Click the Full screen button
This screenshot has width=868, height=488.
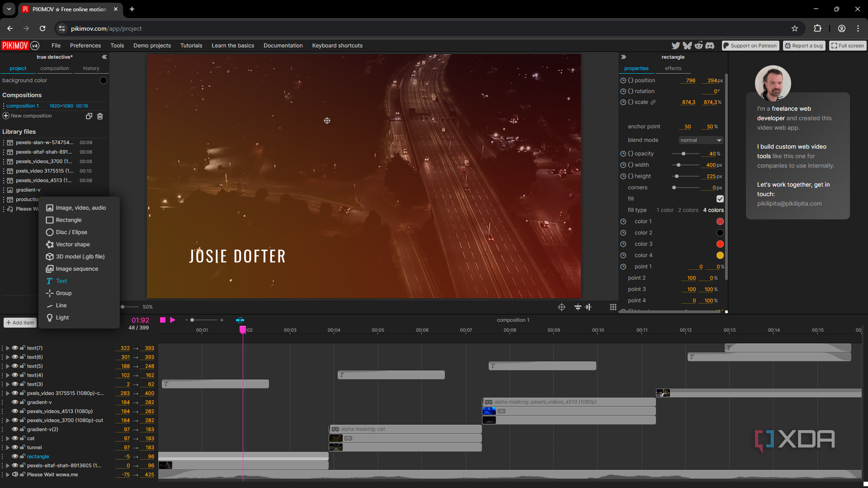point(847,46)
